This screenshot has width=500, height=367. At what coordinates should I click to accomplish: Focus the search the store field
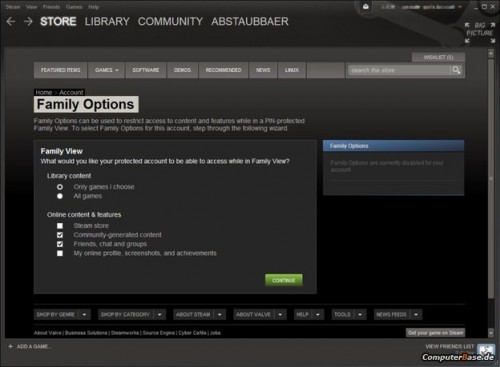click(399, 70)
